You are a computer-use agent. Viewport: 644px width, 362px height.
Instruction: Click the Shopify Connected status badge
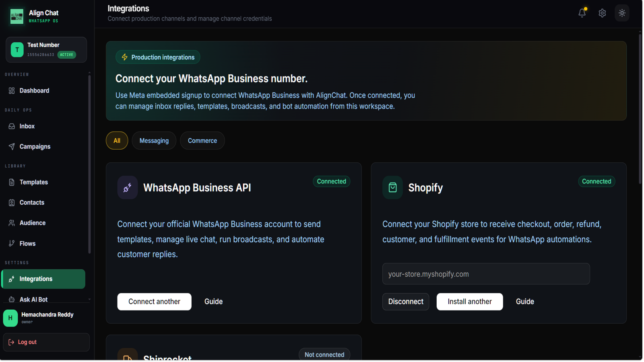click(x=597, y=181)
